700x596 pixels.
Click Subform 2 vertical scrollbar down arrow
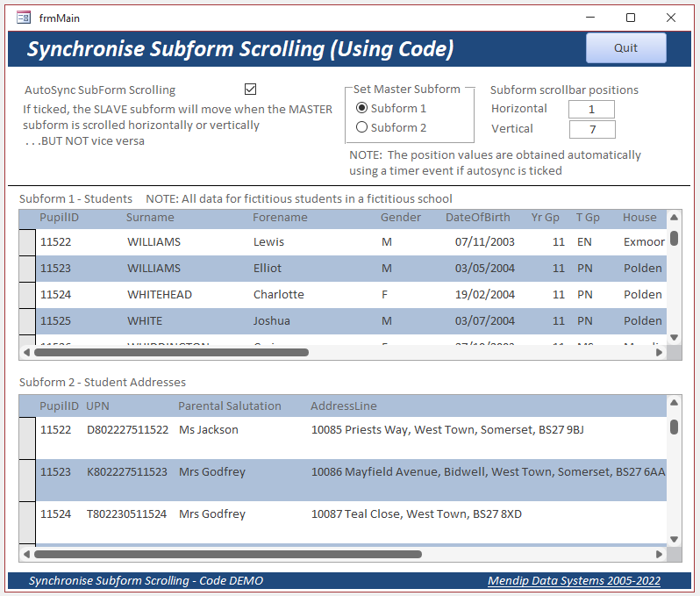(674, 539)
